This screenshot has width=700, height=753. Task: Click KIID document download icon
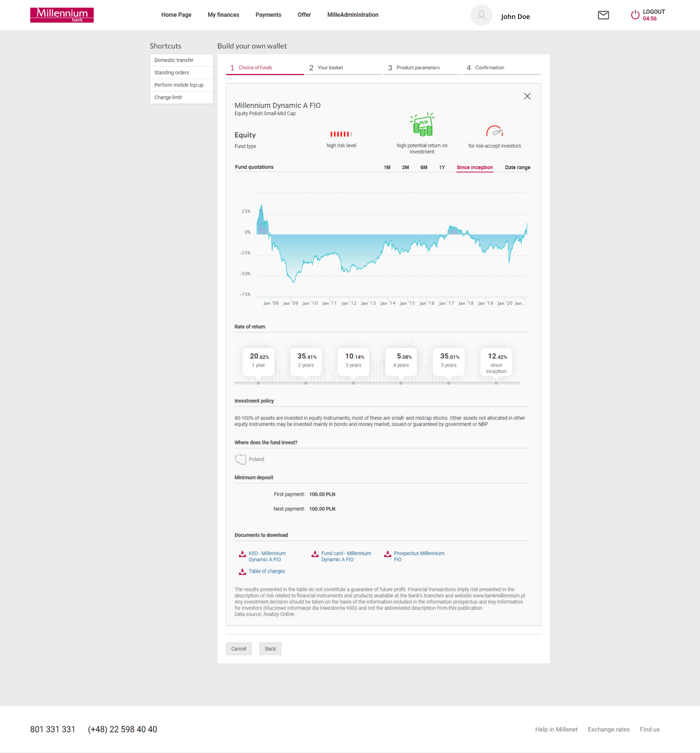242,554
